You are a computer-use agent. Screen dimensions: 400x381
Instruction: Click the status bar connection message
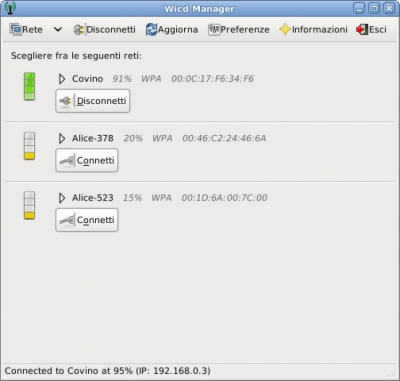[x=108, y=371]
